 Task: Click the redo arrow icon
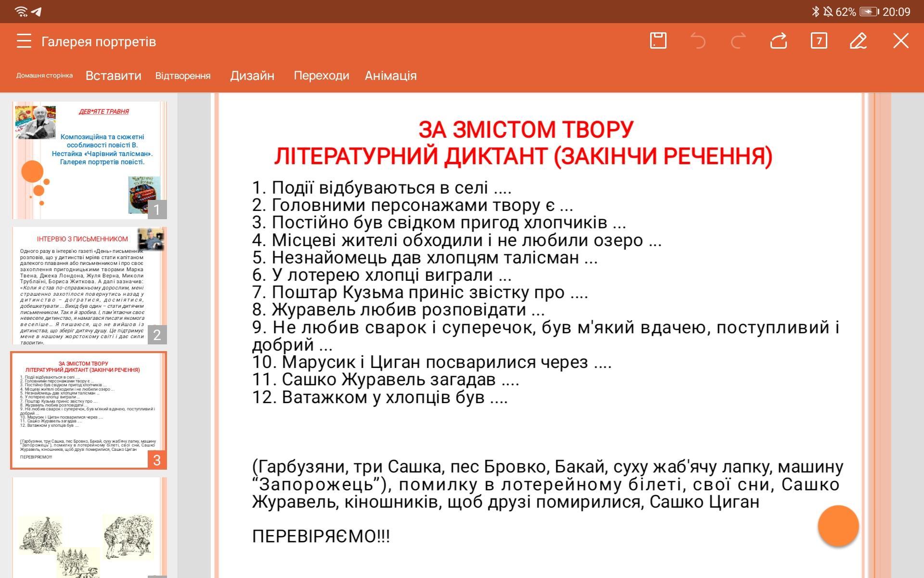[738, 41]
